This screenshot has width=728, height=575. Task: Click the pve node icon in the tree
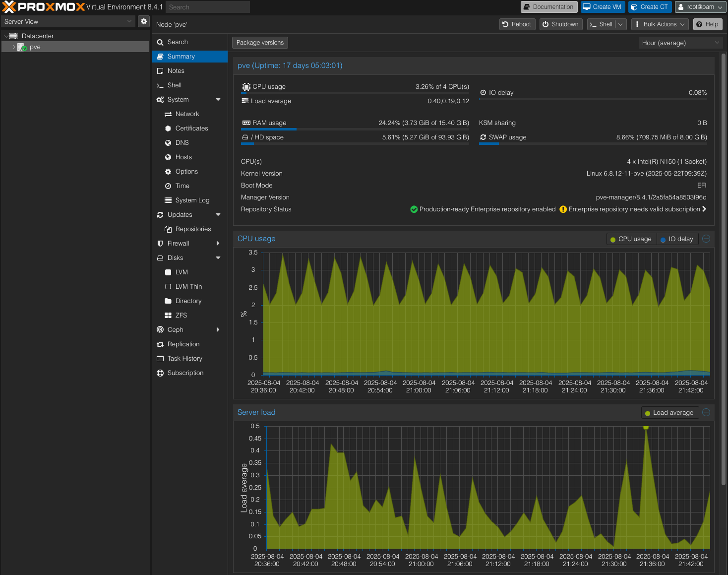point(22,47)
